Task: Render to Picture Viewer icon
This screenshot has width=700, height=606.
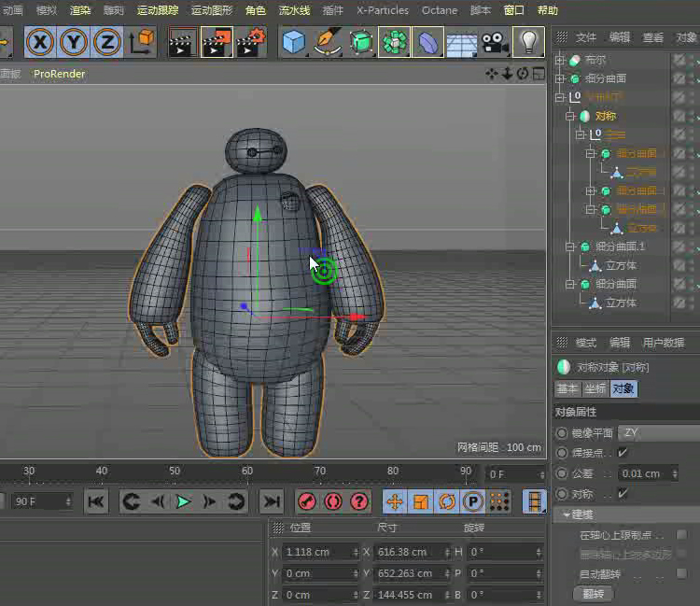Action: click(217, 42)
